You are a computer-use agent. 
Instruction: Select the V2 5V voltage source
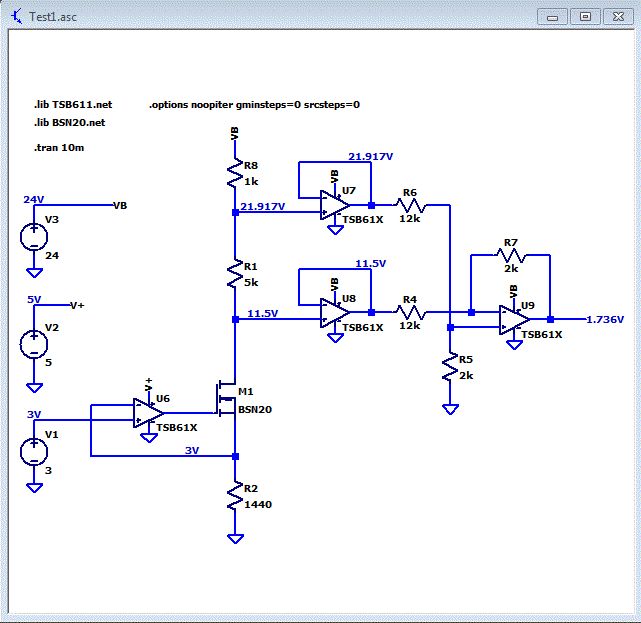[34, 345]
